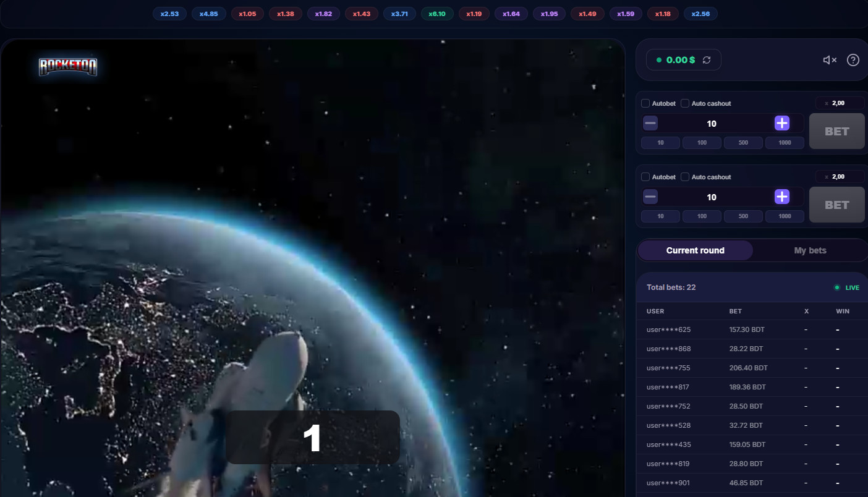
Task: Unmute sound using the speaker icon
Action: click(x=830, y=60)
